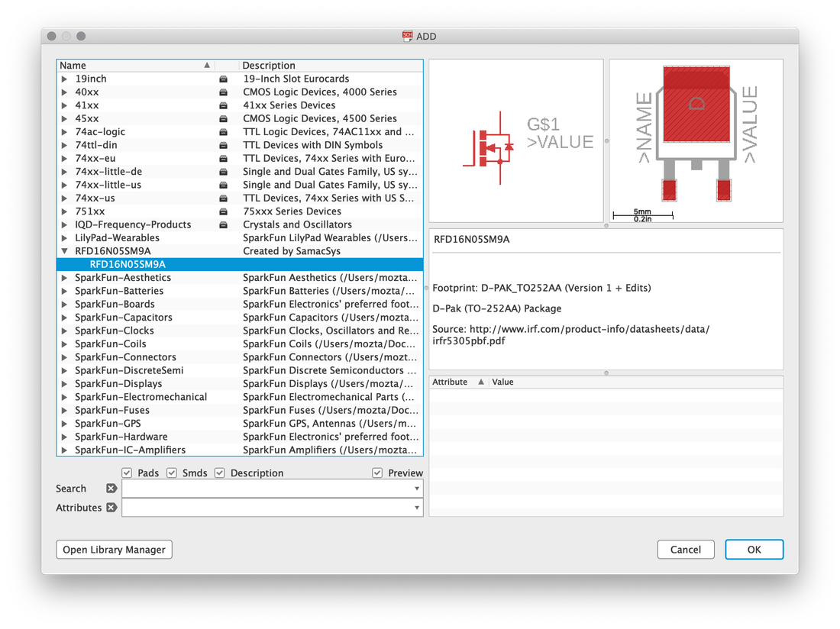Clear the Search field with its X icon
The image size is (840, 629).
coord(111,489)
